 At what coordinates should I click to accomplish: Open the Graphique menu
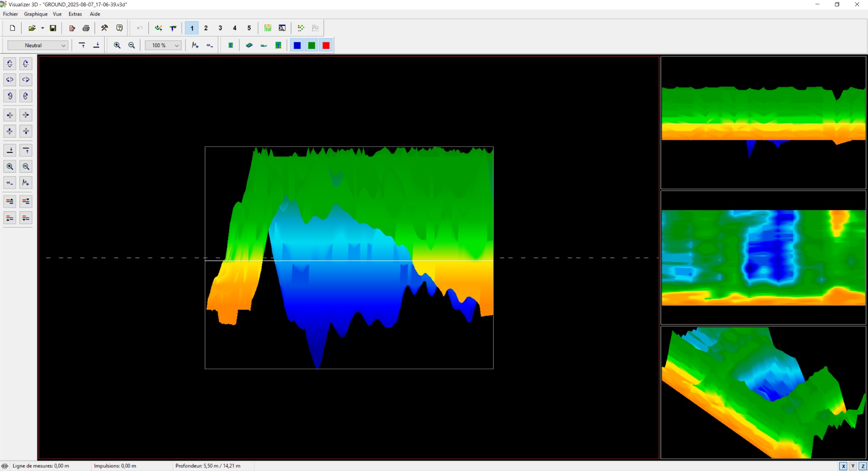36,14
